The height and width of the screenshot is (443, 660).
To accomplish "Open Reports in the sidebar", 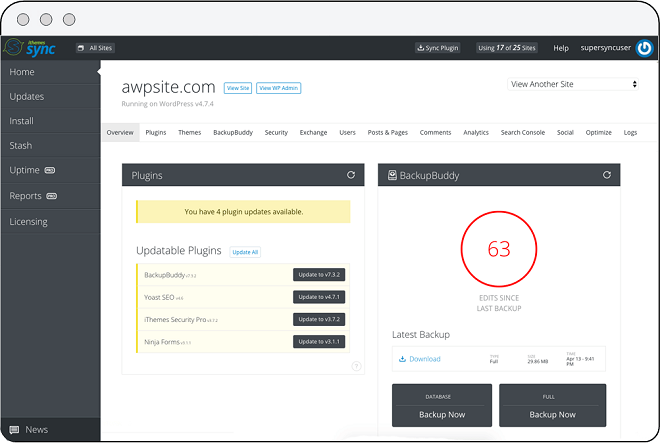I will (51, 196).
